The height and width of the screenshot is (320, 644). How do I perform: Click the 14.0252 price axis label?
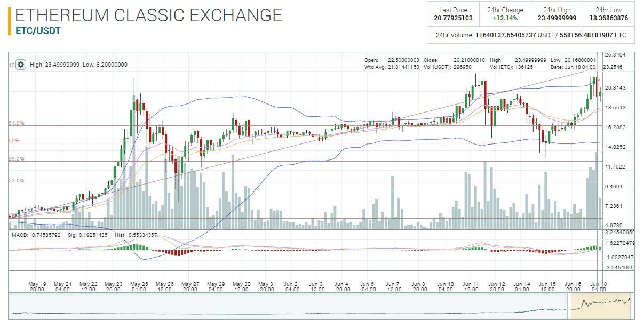(x=614, y=147)
